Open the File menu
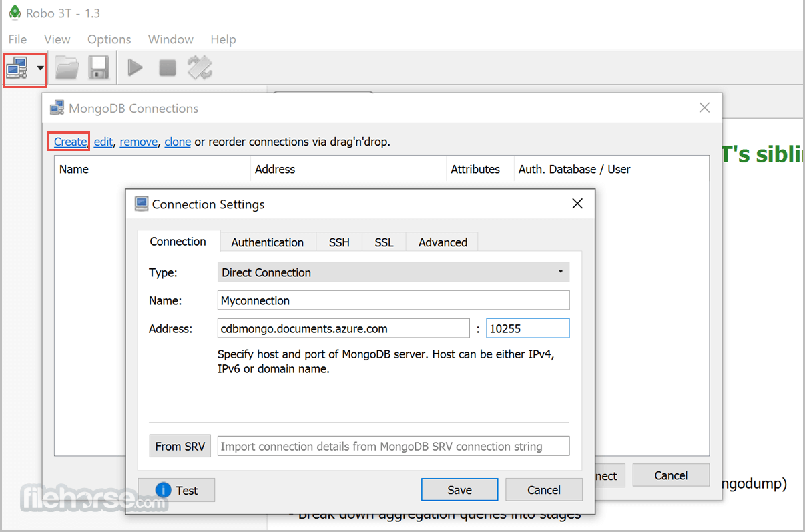 17,39
